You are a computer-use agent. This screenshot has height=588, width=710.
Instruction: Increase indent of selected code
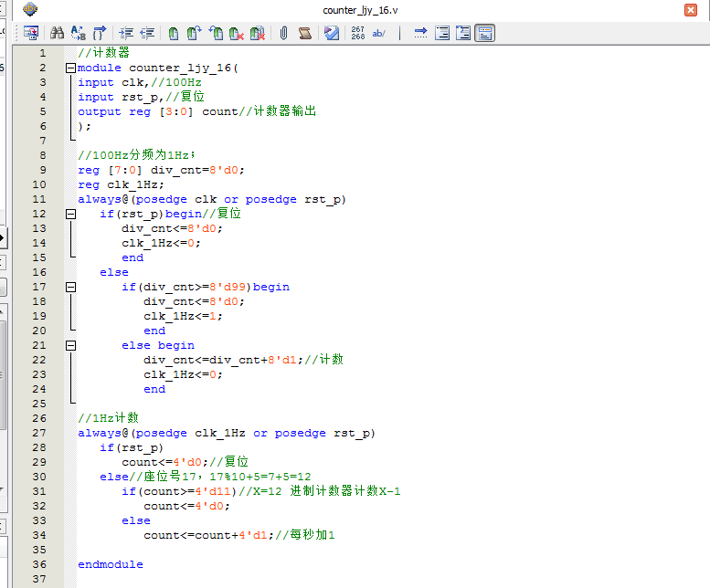coord(126,33)
